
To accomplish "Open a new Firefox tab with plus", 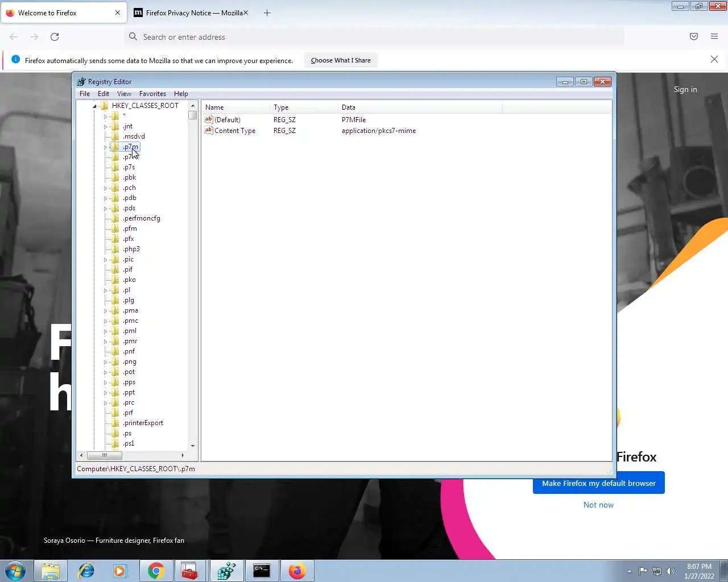I will pos(267,13).
